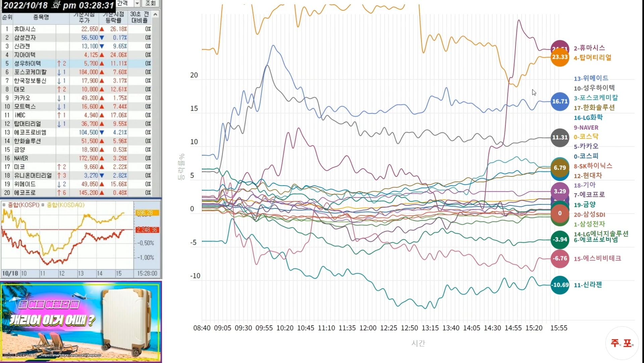
Task: Click the table scrollbar up arrow
Action: tap(155, 14)
